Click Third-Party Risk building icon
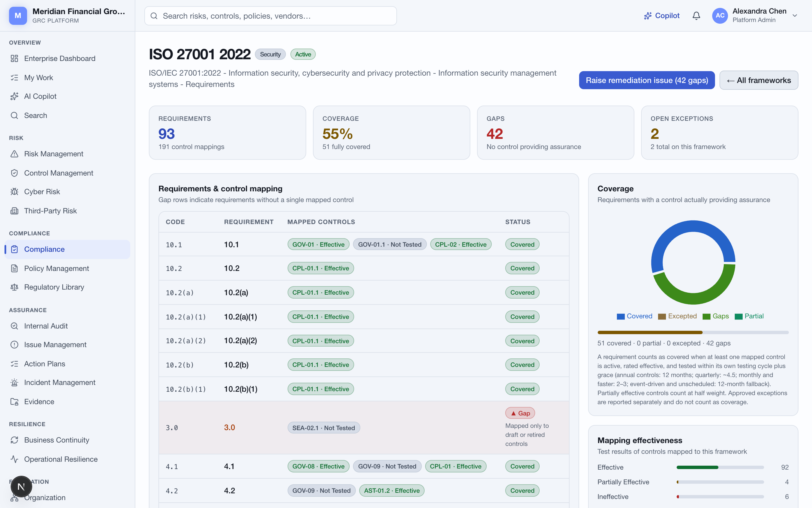 (x=14, y=211)
